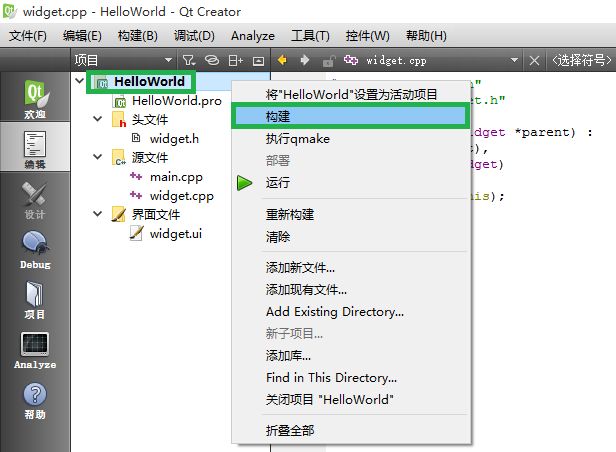Screen dimensions: 616x452
Task: Select widget.ui in project tree
Action: (176, 234)
